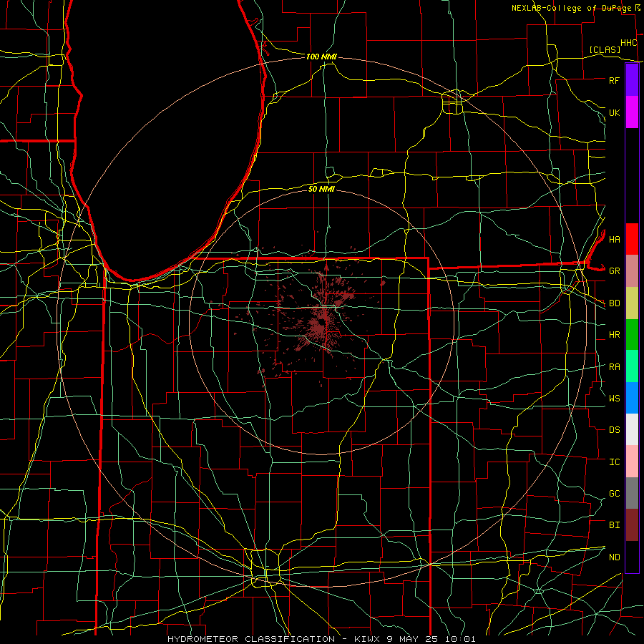Click the WS legend label
This screenshot has height=644, width=644.
click(614, 398)
